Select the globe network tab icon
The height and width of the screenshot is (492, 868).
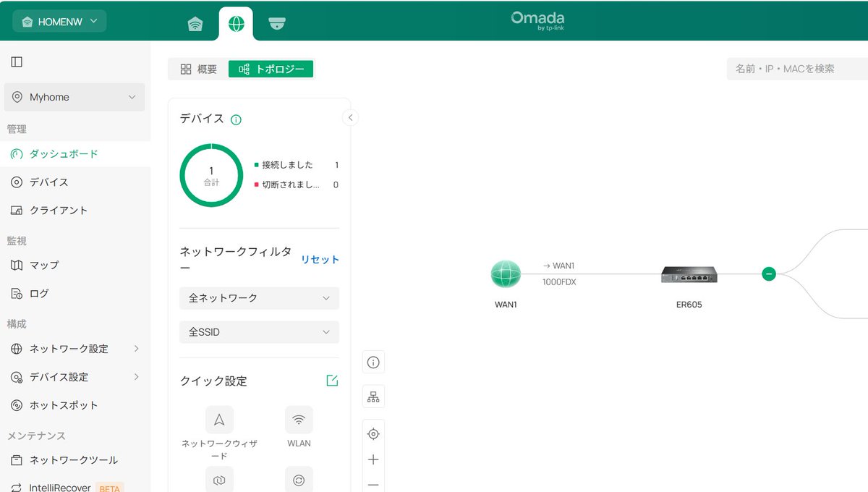tap(236, 24)
